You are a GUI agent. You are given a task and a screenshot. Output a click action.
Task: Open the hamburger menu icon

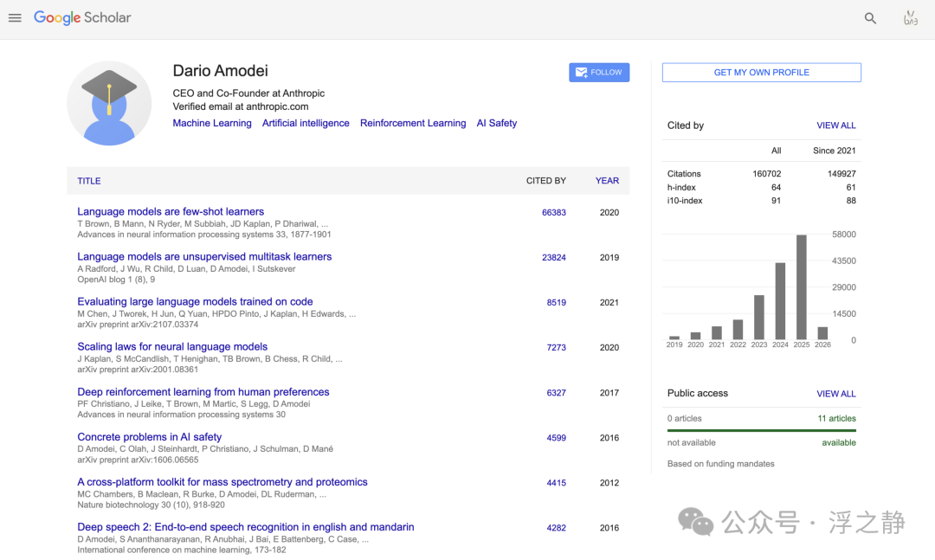click(15, 18)
